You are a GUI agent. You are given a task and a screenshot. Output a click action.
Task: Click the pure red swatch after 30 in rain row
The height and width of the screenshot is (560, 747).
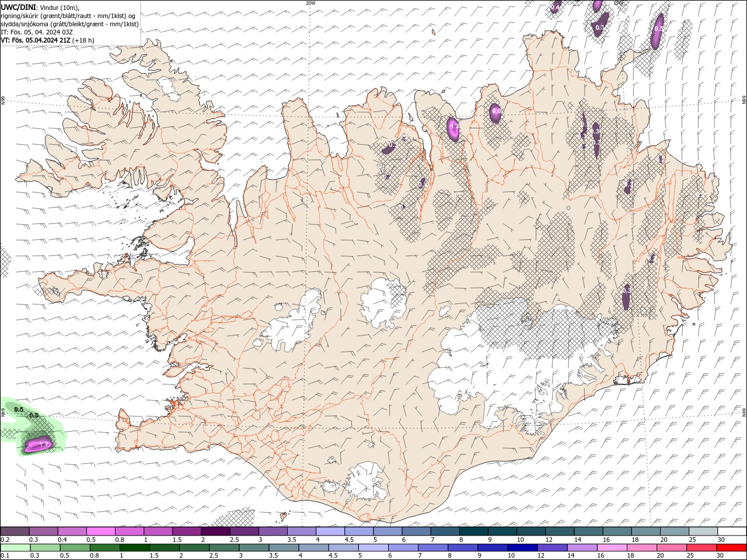[731, 548]
